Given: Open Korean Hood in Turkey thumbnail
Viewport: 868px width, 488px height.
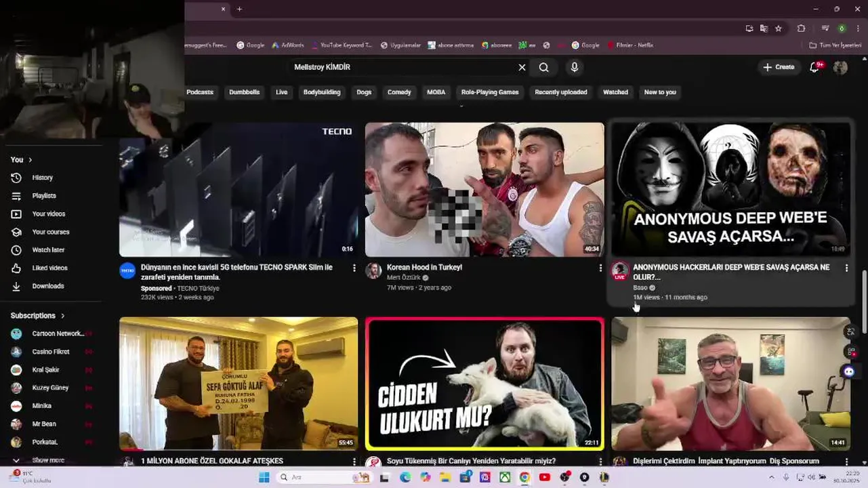Looking at the screenshot, I should [x=484, y=190].
